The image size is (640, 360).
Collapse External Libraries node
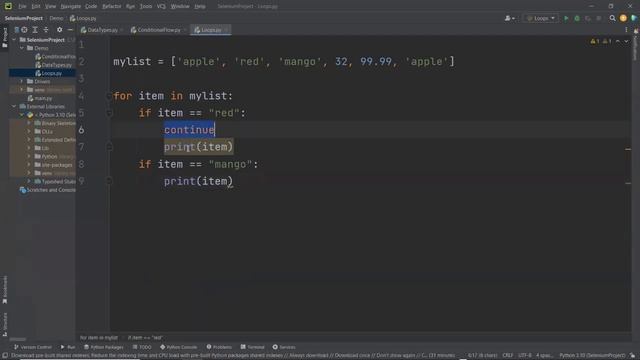coord(14,106)
